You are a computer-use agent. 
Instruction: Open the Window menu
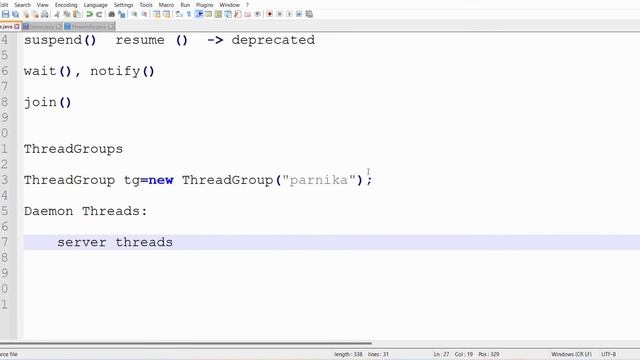[x=229, y=5]
